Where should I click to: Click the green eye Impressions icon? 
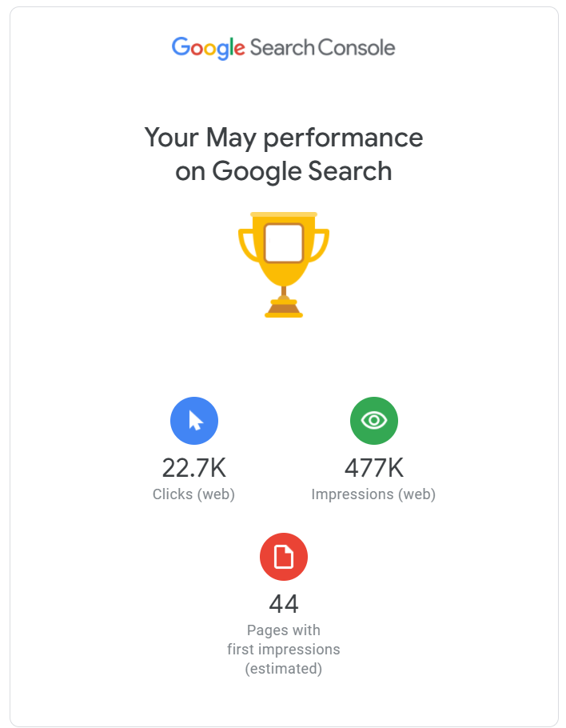(x=374, y=421)
